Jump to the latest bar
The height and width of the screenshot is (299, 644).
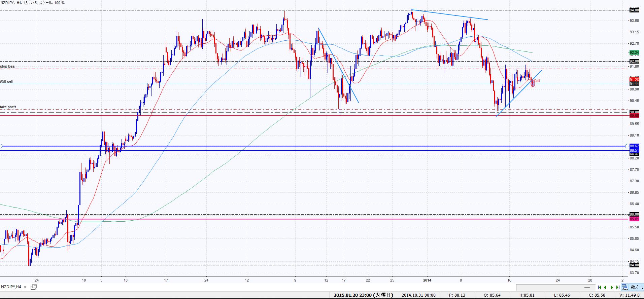[618, 287]
